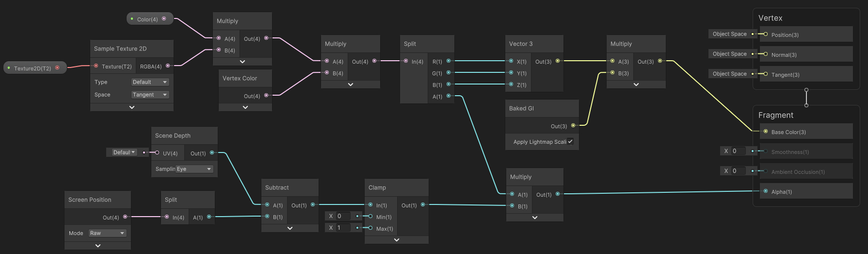Select the Vector 3 node title
The image size is (868, 254).
[x=521, y=44]
